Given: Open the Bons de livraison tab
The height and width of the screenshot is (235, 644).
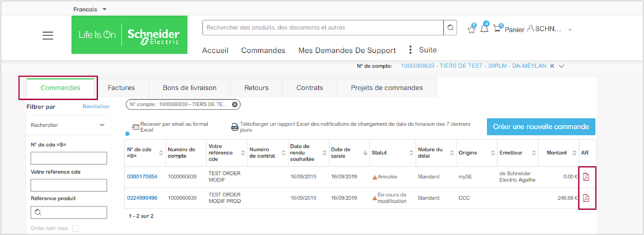Looking at the screenshot, I should (x=189, y=88).
